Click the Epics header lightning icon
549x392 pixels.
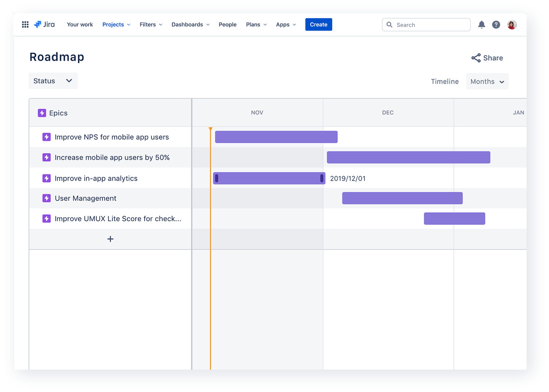(42, 113)
